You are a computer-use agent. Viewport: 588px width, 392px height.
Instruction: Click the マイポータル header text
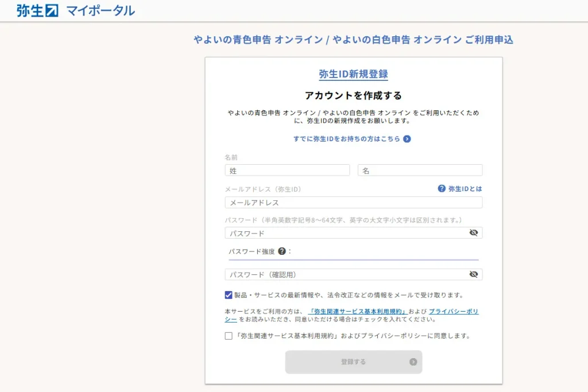pyautogui.click(x=100, y=10)
